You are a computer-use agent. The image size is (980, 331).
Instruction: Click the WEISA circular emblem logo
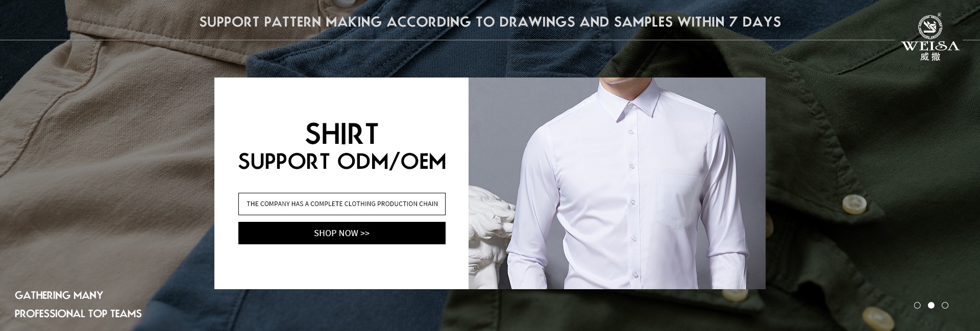pyautogui.click(x=929, y=27)
